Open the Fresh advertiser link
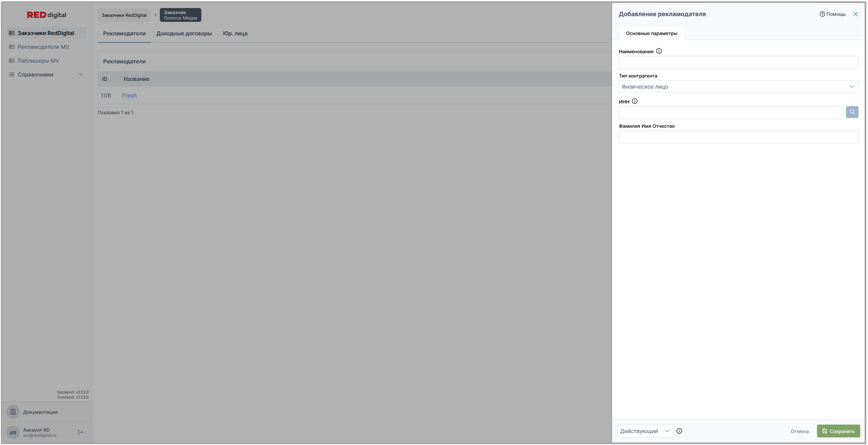 [129, 96]
